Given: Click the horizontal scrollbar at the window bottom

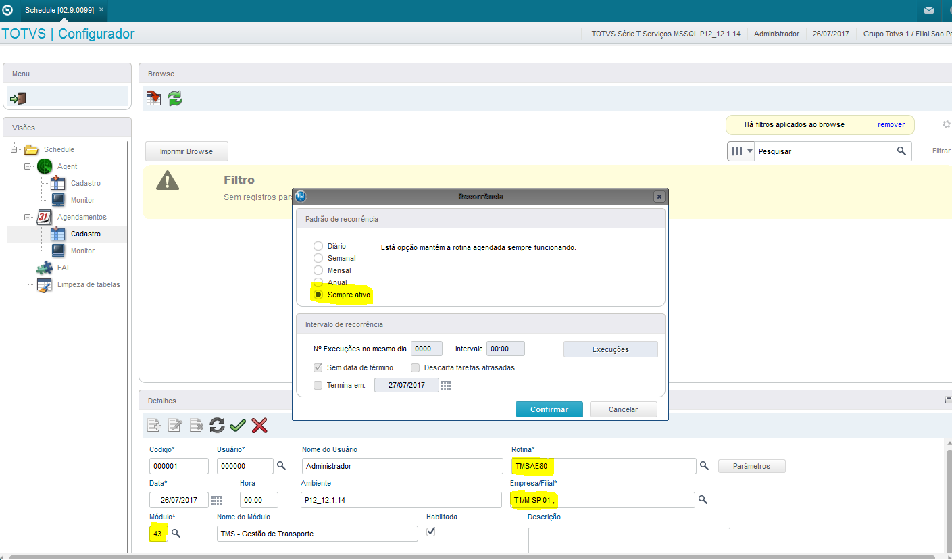Looking at the screenshot, I should pos(473,557).
